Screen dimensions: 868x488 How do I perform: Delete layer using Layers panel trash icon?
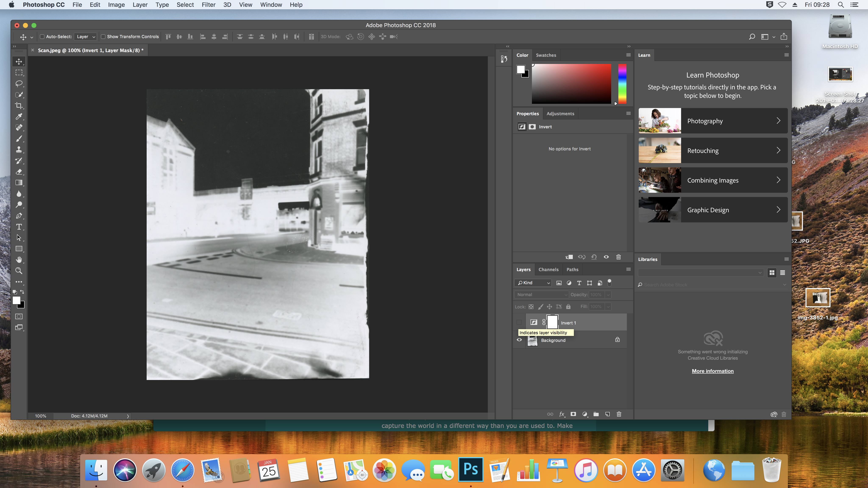(x=619, y=414)
